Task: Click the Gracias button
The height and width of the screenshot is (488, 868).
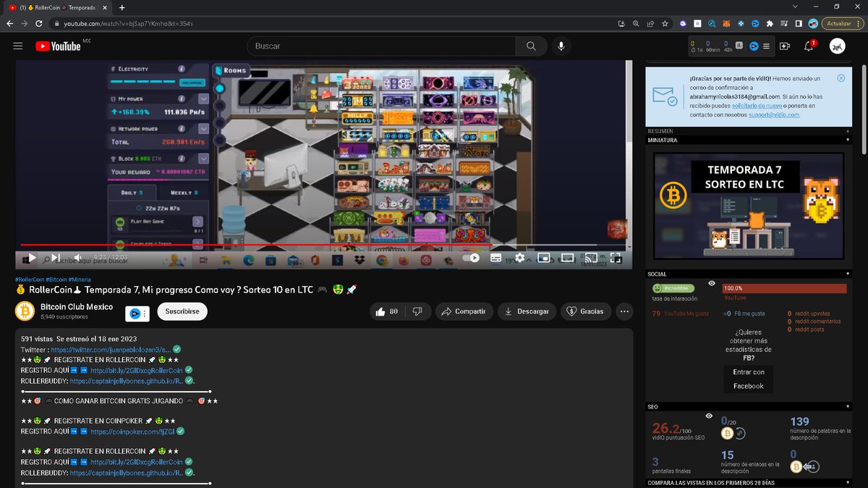Action: [586, 311]
